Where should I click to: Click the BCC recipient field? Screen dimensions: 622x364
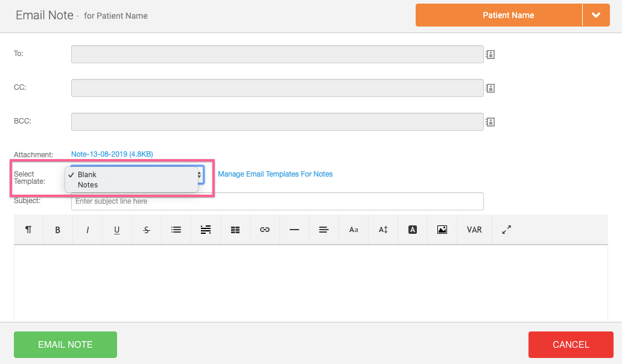(x=278, y=122)
